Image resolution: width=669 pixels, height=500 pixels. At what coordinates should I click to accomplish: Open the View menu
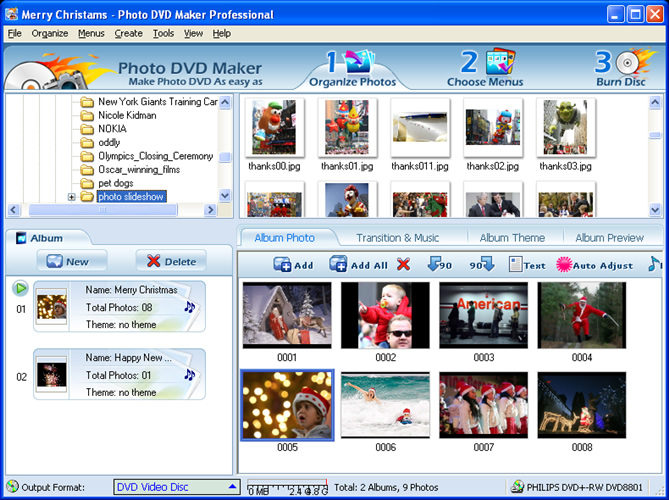coord(193,33)
